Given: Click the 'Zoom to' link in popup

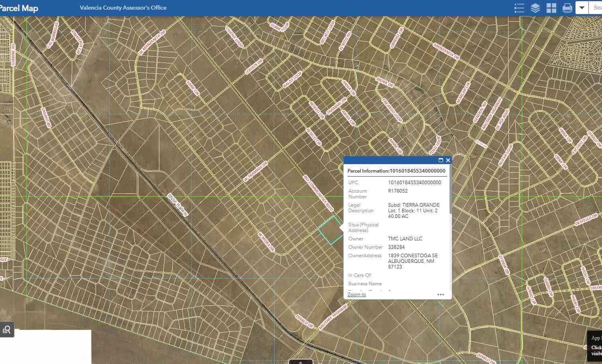Looking at the screenshot, I should (x=357, y=295).
